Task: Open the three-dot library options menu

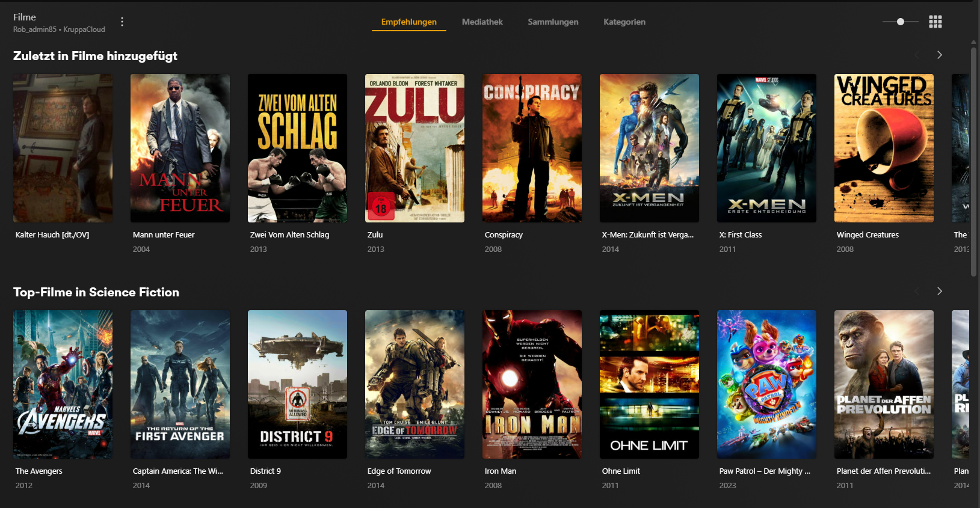Action: click(x=122, y=22)
